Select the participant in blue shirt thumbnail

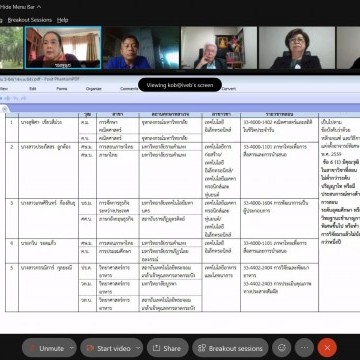141,48
